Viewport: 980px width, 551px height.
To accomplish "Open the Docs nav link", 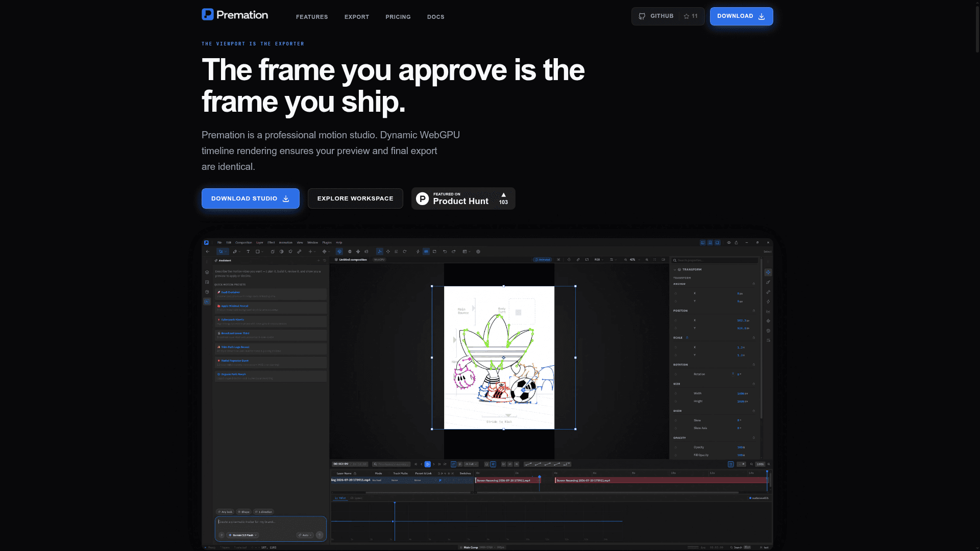I will [436, 17].
